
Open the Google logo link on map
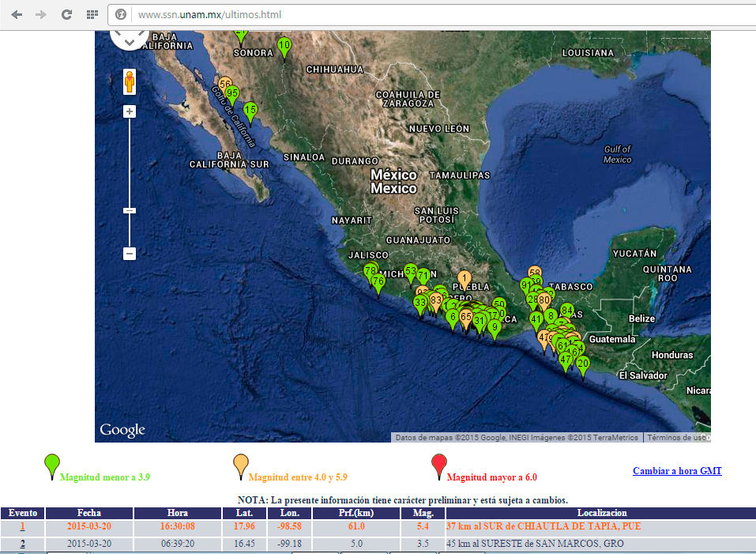pyautogui.click(x=122, y=430)
